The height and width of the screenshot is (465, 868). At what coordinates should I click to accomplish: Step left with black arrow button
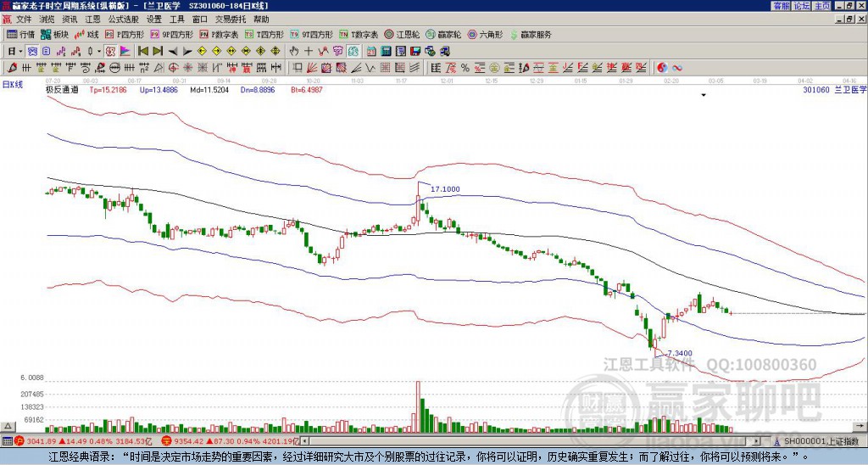[x=173, y=52]
